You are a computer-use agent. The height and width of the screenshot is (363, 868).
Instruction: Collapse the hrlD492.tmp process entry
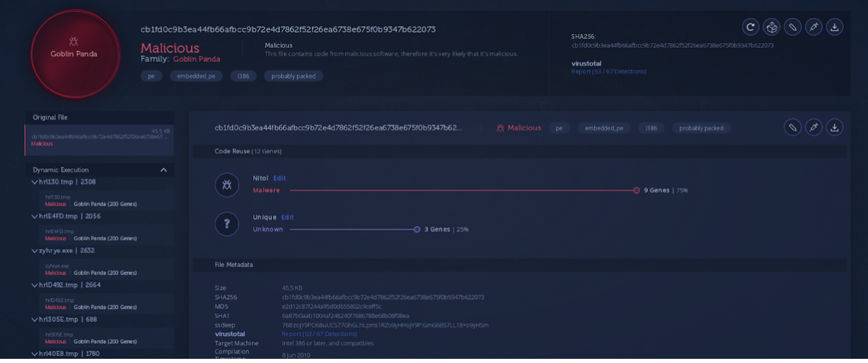pyautogui.click(x=34, y=285)
